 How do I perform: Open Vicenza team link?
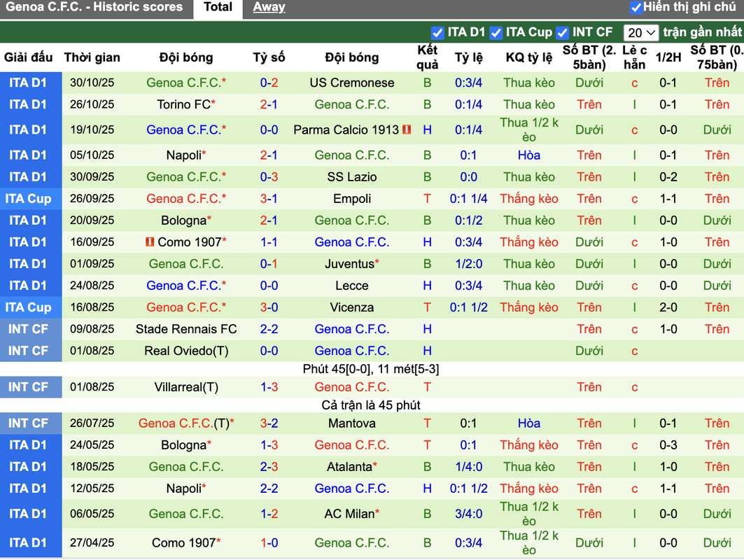[351, 307]
